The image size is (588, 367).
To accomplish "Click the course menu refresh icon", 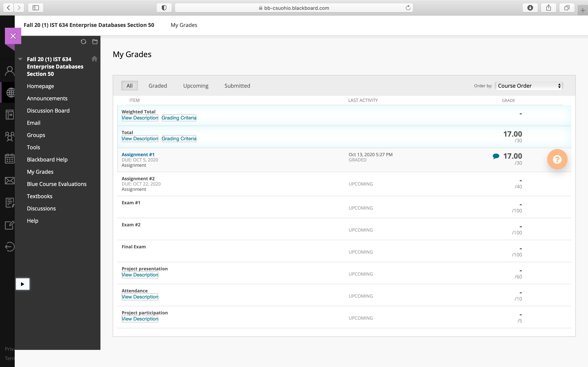I will point(83,42).
